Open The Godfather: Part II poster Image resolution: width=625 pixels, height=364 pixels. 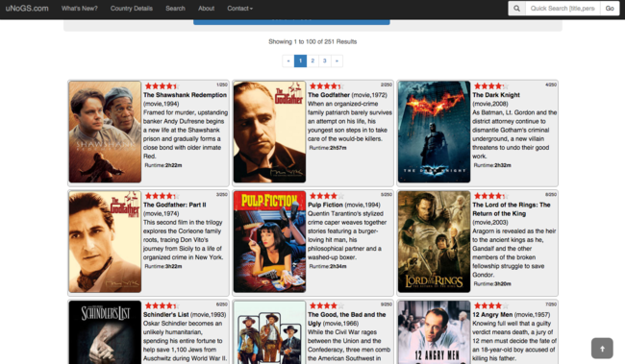pyautogui.click(x=105, y=242)
